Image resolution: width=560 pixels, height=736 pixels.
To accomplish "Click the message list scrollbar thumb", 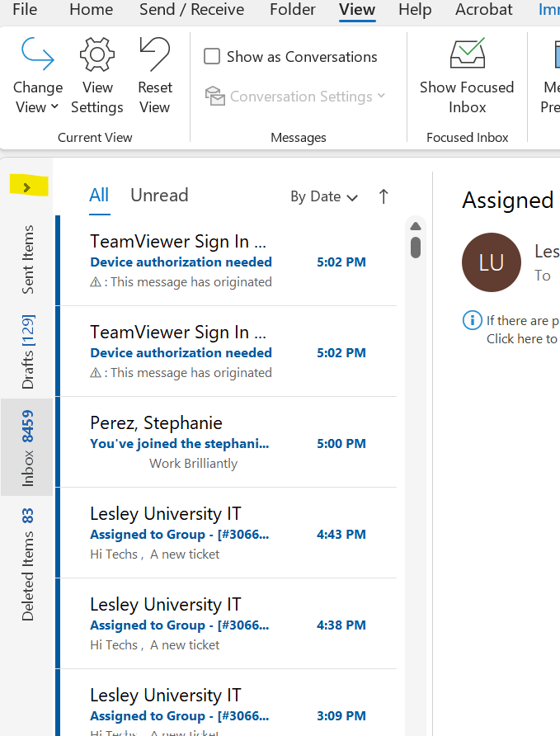I will 416,248.
